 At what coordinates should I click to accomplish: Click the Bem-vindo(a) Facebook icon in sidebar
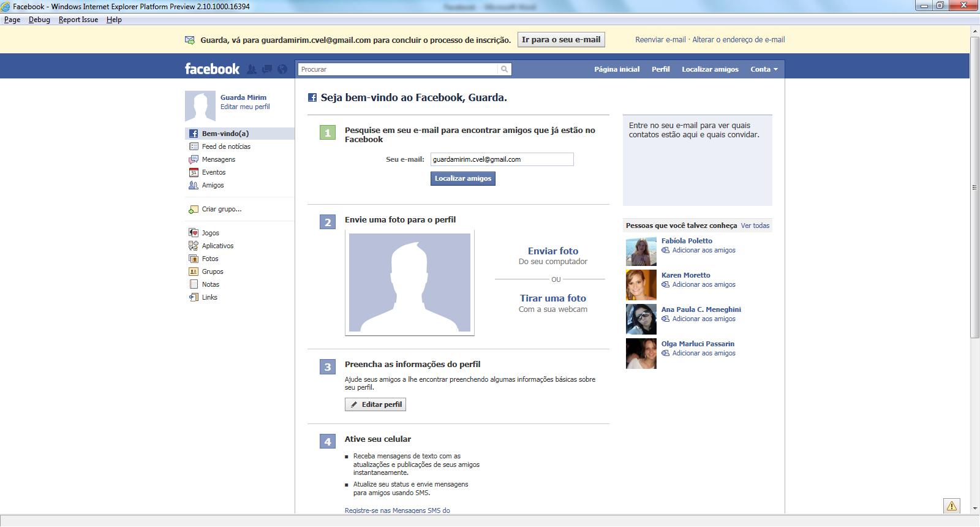[194, 134]
